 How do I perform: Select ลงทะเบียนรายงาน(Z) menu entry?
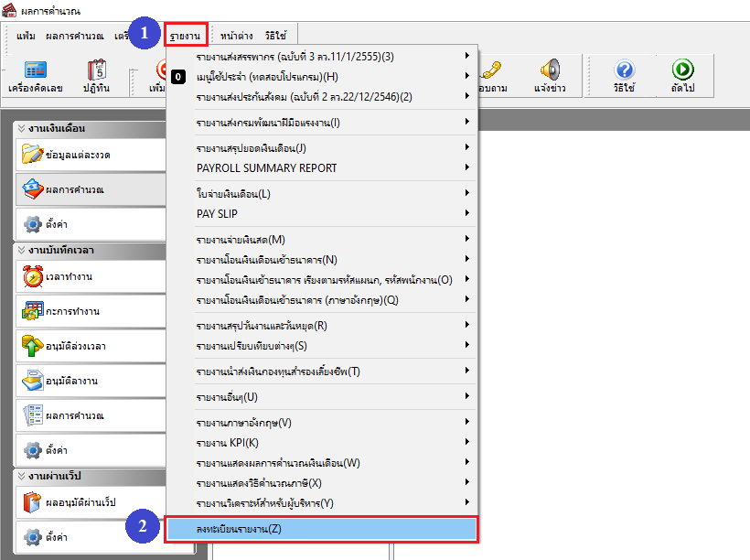pos(322,528)
